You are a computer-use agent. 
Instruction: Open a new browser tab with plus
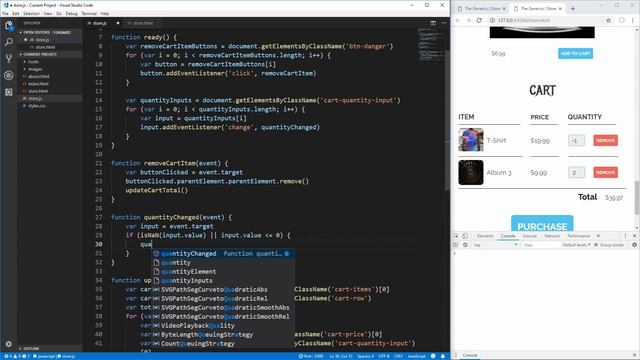pyautogui.click(x=573, y=8)
